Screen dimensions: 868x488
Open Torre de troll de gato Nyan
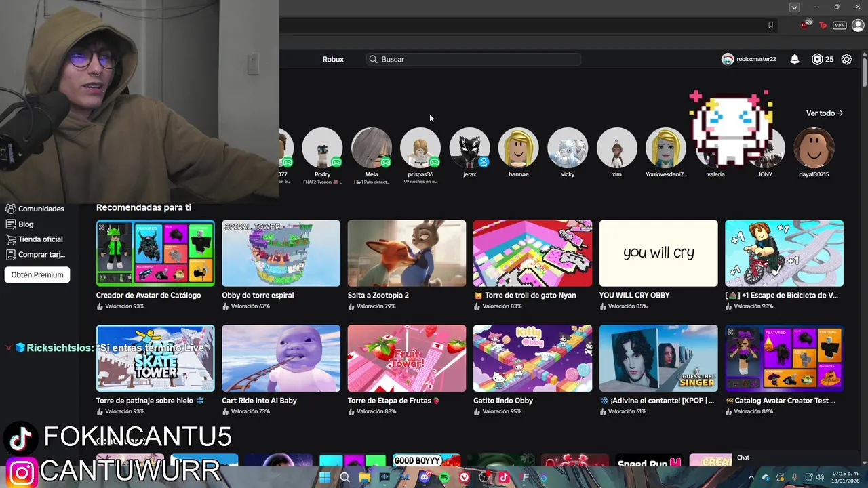coord(532,253)
